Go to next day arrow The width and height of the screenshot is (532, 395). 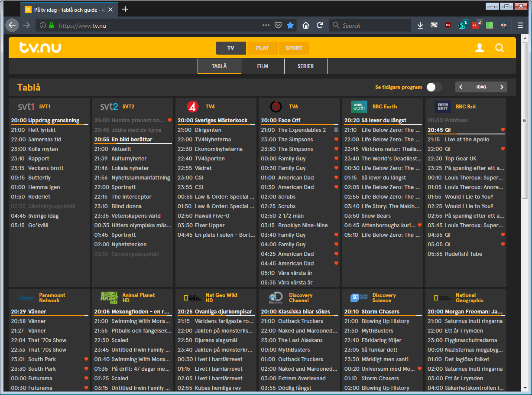[502, 87]
